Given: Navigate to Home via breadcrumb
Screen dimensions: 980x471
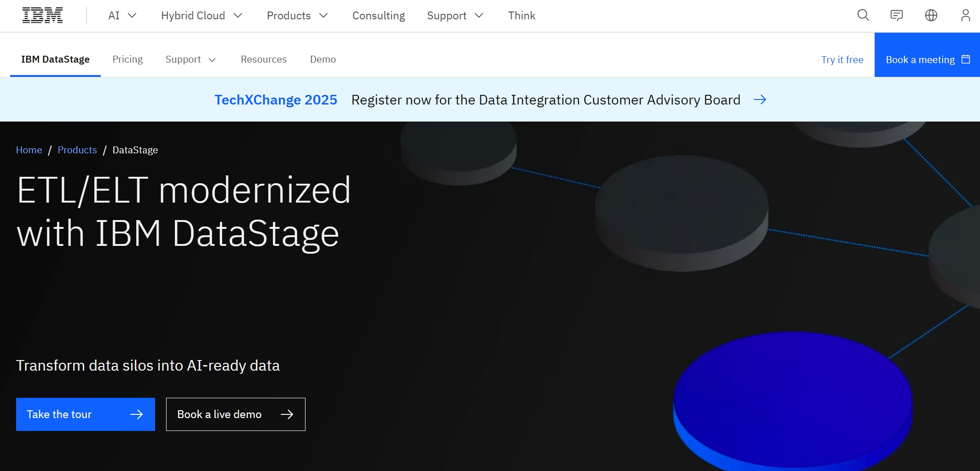Looking at the screenshot, I should coord(29,150).
